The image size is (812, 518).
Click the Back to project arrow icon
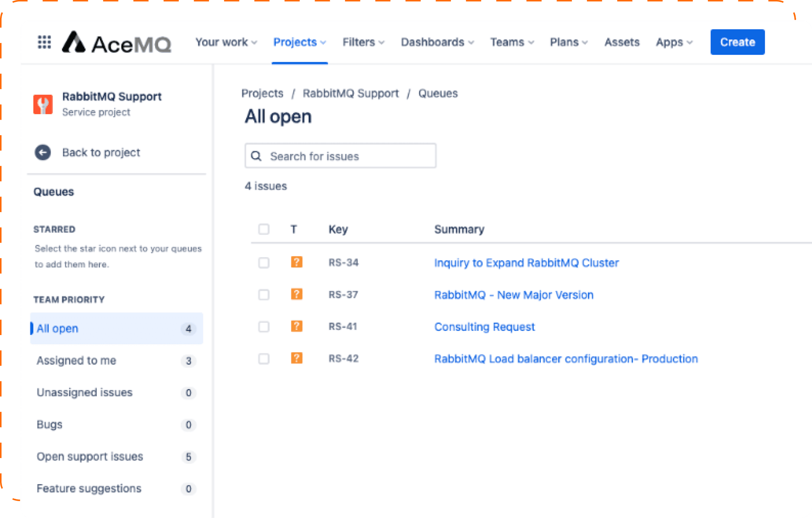[43, 153]
